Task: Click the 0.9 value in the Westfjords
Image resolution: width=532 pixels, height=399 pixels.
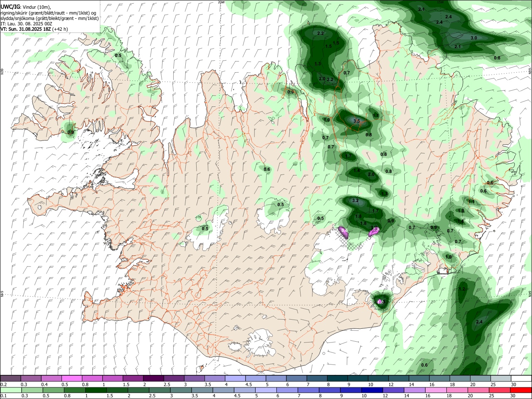Action: tap(70, 133)
